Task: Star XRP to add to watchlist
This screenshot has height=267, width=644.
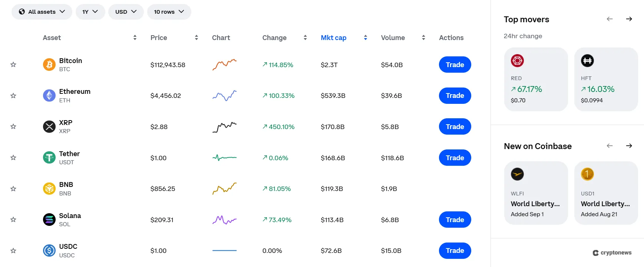Action: click(13, 126)
